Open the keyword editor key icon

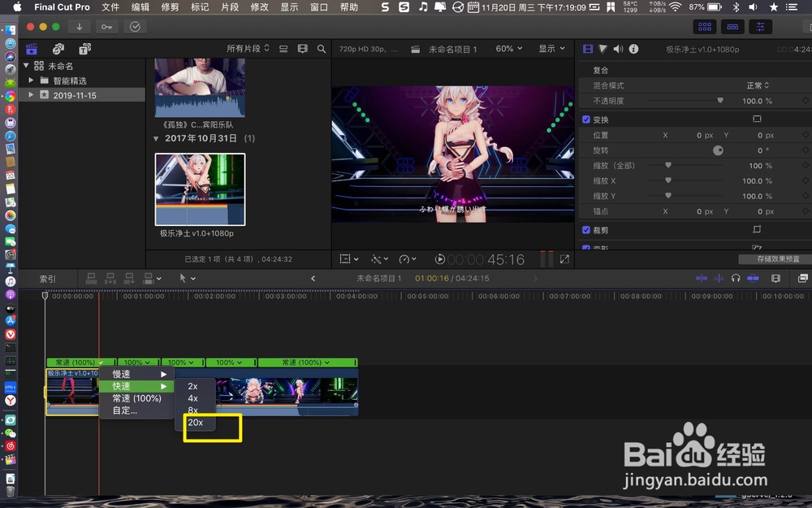pyautogui.click(x=106, y=27)
